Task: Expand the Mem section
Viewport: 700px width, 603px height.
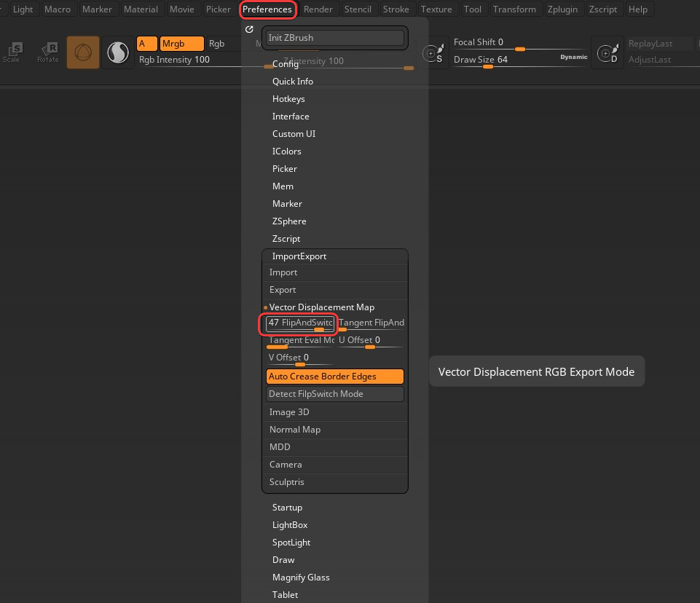Action: [x=283, y=186]
